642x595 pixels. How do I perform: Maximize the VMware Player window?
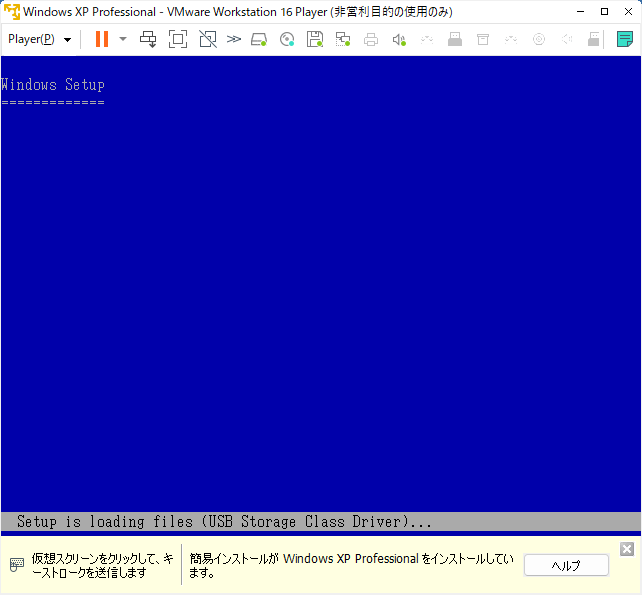pos(604,12)
